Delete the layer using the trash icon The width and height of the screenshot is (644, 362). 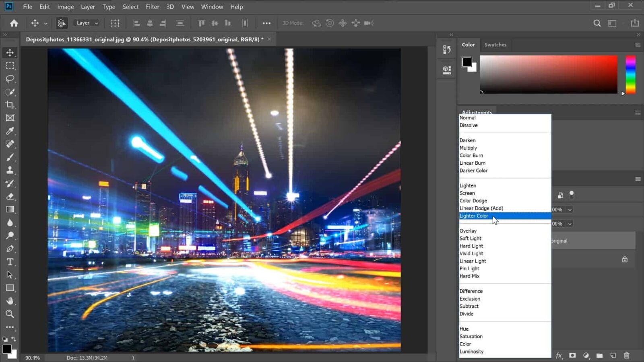(627, 356)
